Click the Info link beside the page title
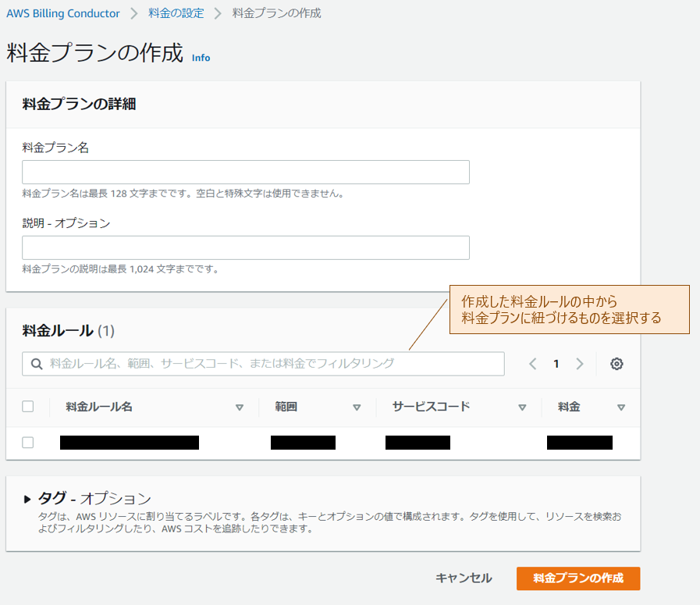This screenshot has width=700, height=605. point(201,58)
